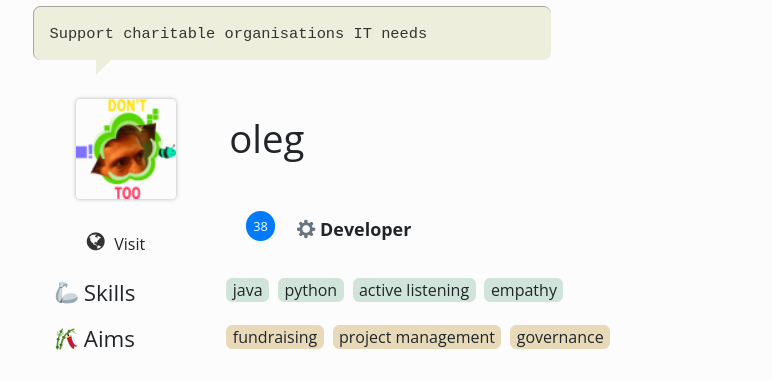This screenshot has height=381, width=772.
Task: Click the globe icon beside Visit
Action: 96,242
